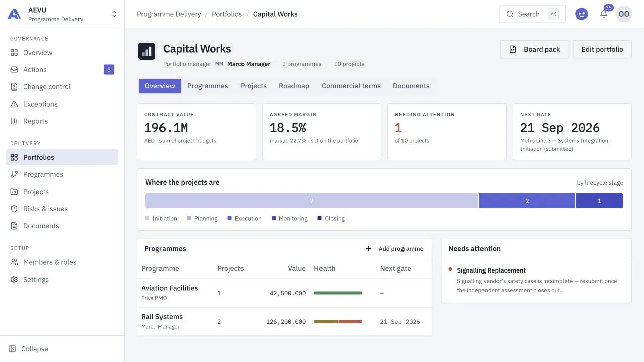Open Reports in the sidebar
This screenshot has height=362, width=644.
tap(62, 121)
